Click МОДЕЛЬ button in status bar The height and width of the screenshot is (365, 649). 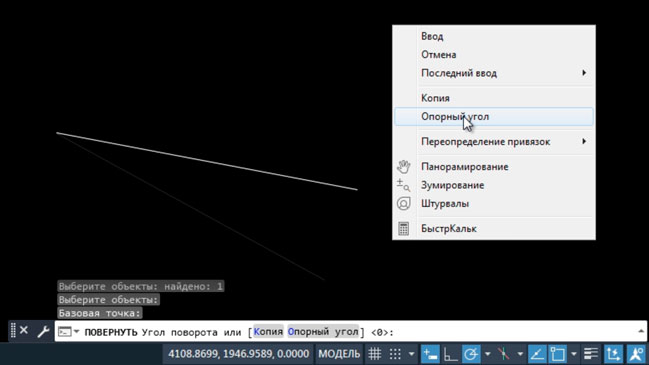(339, 354)
